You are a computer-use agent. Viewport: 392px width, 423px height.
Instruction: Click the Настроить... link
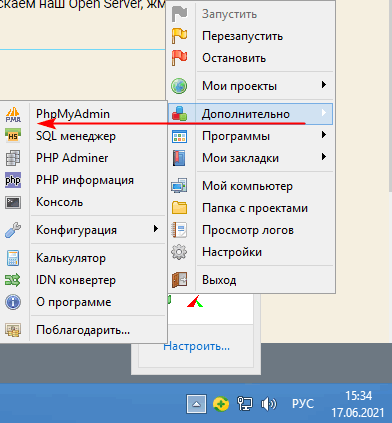click(197, 346)
